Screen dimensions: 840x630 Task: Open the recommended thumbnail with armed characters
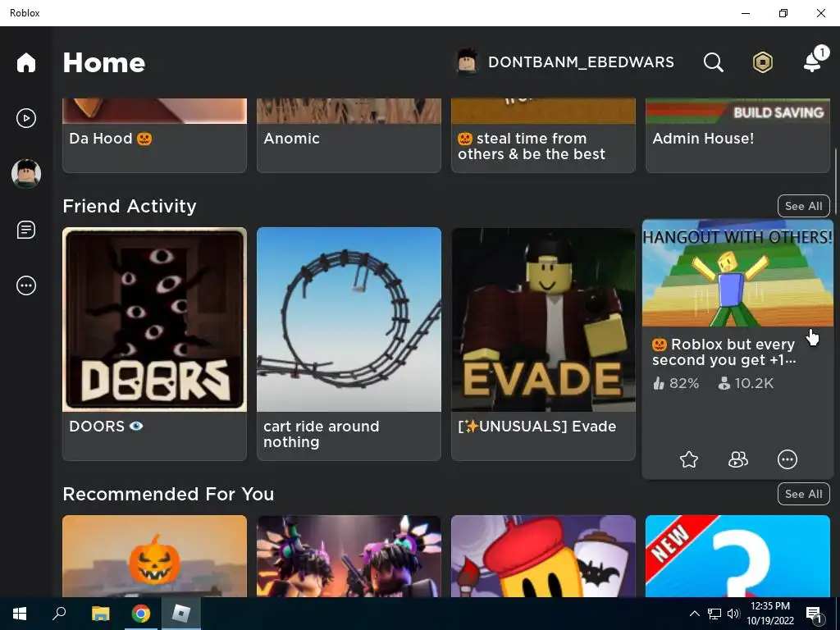[x=349, y=556]
